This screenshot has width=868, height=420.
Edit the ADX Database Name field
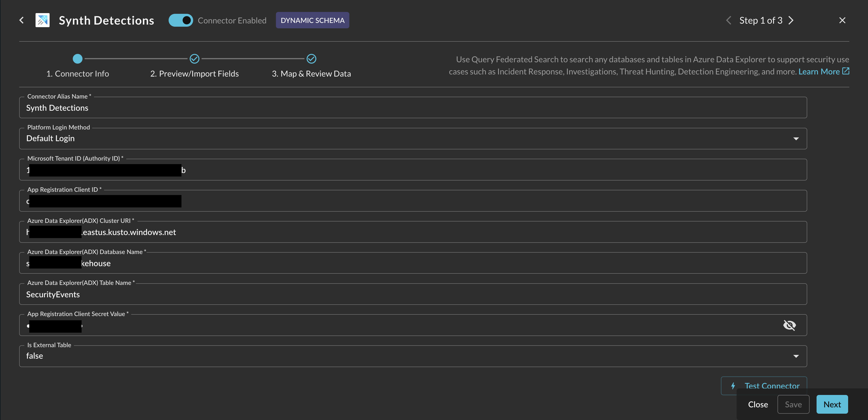(x=413, y=263)
